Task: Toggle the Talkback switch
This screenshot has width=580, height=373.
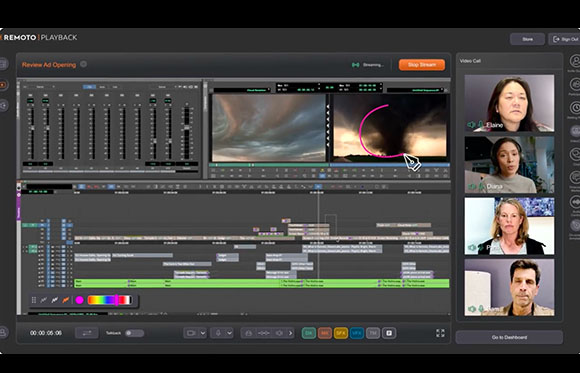Action: click(x=134, y=333)
